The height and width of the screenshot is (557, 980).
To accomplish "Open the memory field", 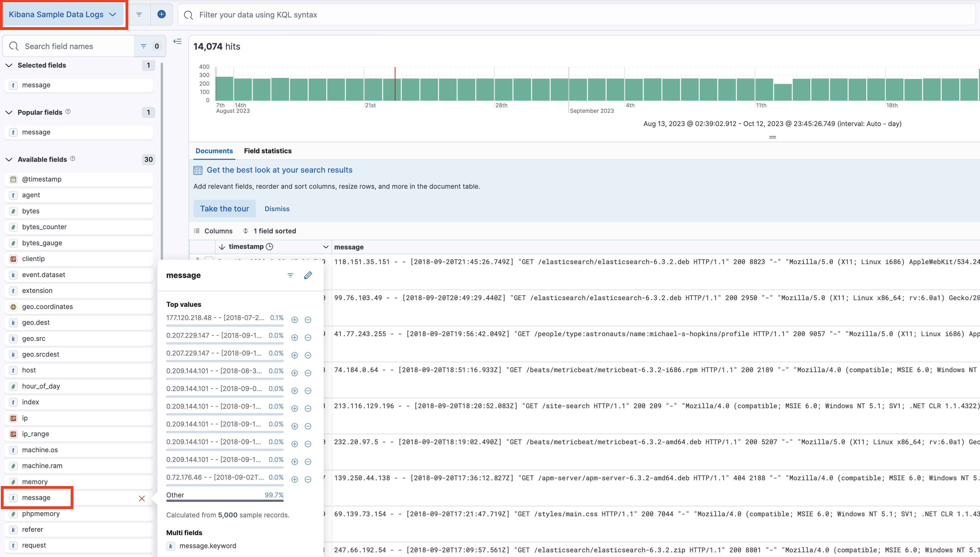I will [x=79, y=482].
